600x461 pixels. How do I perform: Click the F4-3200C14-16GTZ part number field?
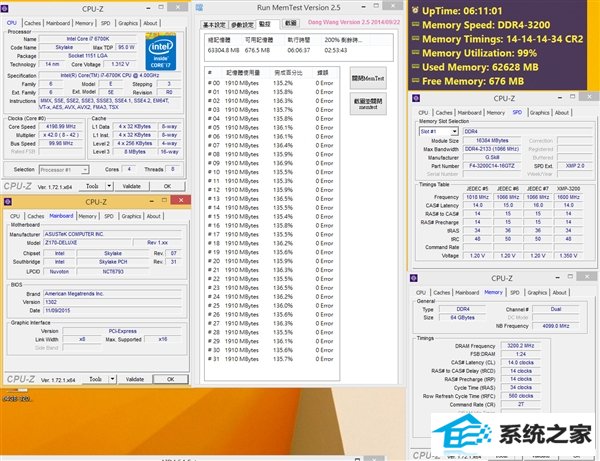[492, 166]
